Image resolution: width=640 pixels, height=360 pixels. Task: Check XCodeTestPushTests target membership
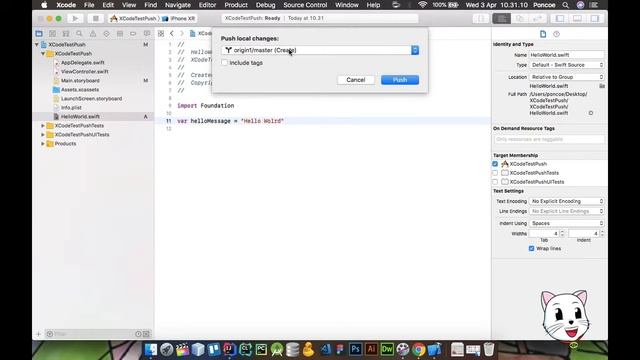tap(495, 173)
